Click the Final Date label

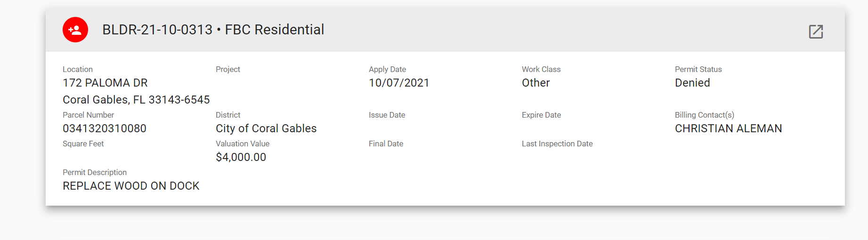(x=386, y=144)
